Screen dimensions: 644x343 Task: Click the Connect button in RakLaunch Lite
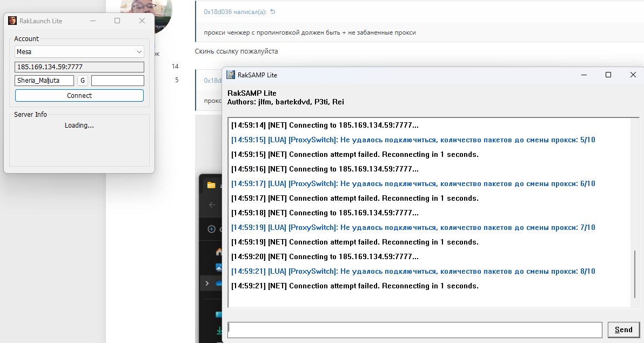click(x=79, y=95)
